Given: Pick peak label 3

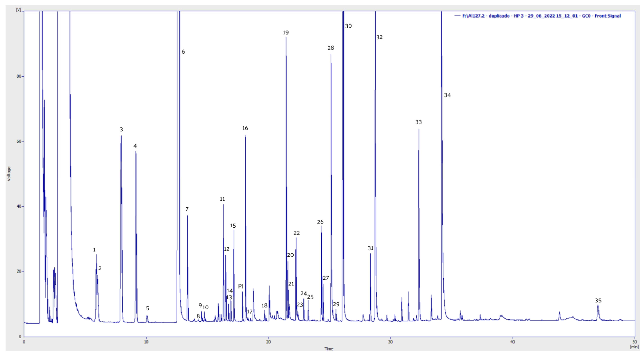Looking at the screenshot, I should tap(121, 129).
